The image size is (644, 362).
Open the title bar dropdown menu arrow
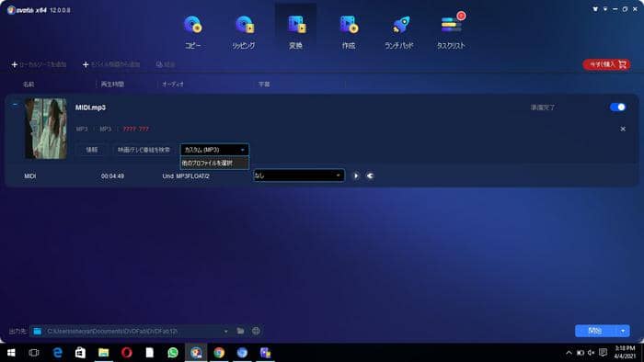click(x=605, y=9)
